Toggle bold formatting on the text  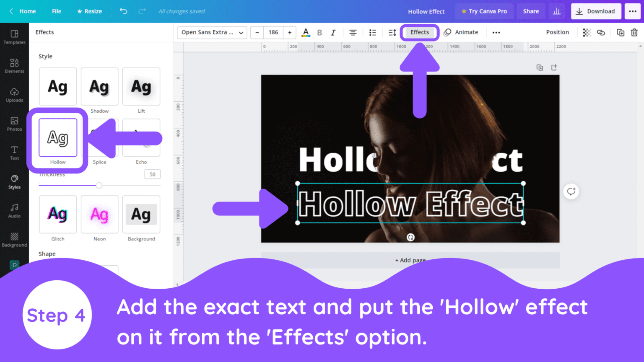click(319, 32)
